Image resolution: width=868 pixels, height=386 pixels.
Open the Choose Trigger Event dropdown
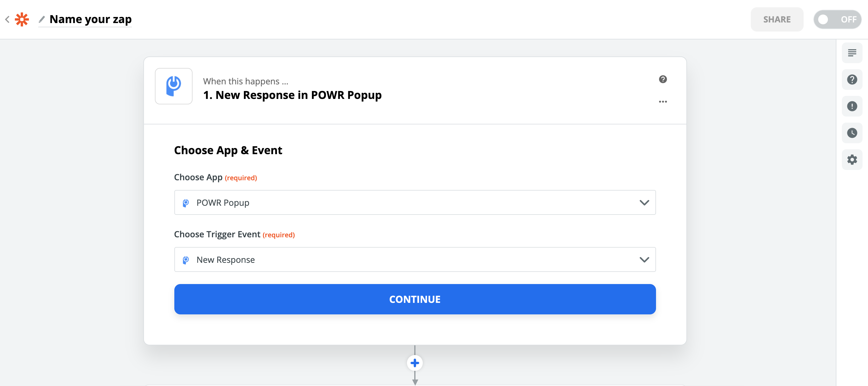click(x=415, y=259)
